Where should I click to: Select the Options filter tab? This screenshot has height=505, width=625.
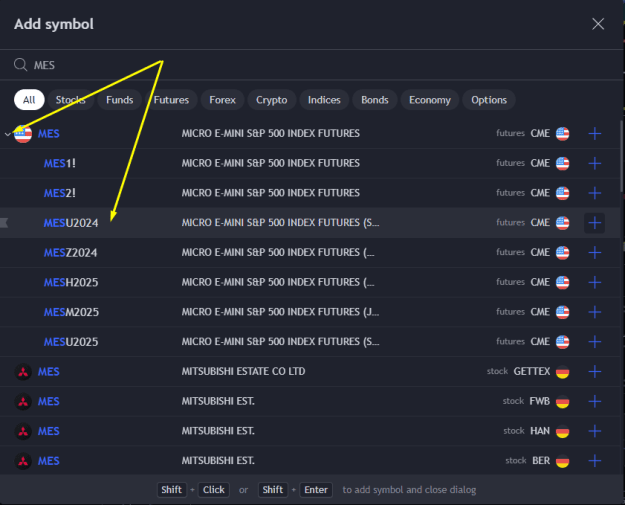489,100
